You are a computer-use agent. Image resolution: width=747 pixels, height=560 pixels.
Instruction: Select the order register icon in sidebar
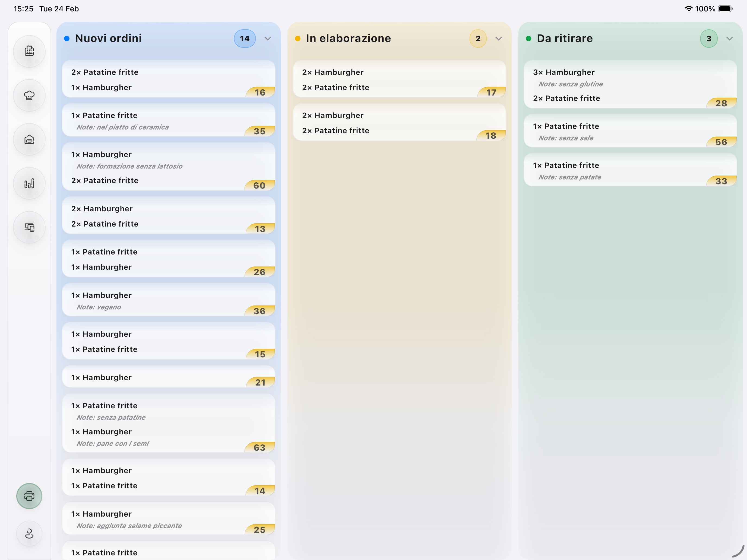(x=29, y=51)
